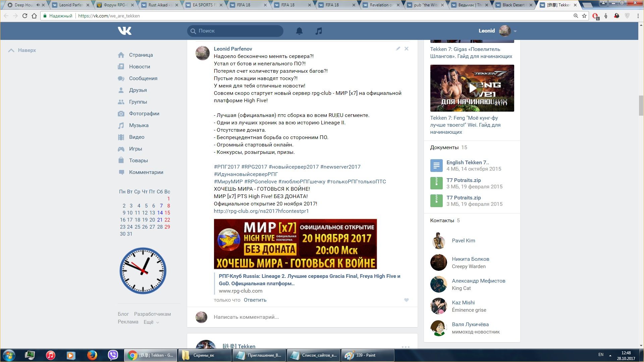Click the pencil edit icon on post

pyautogui.click(x=398, y=49)
